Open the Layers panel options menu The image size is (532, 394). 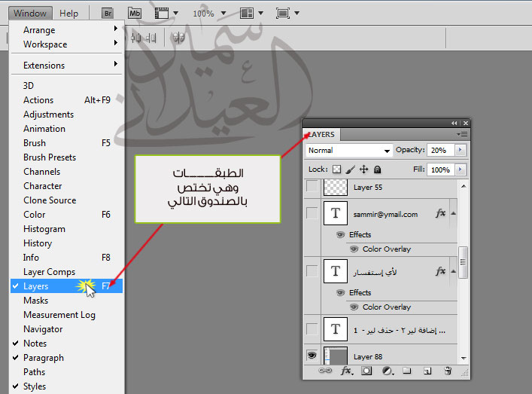coord(463,135)
